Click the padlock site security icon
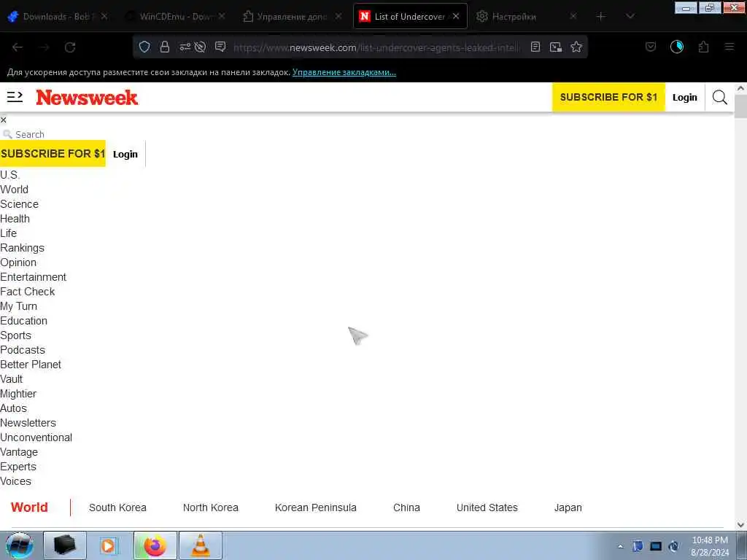The image size is (747, 560). (x=165, y=47)
